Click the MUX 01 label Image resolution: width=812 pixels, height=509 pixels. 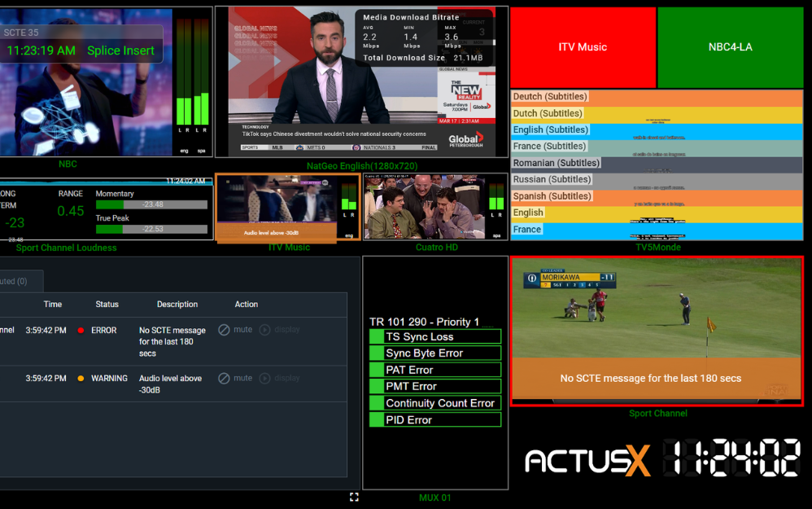pos(435,498)
